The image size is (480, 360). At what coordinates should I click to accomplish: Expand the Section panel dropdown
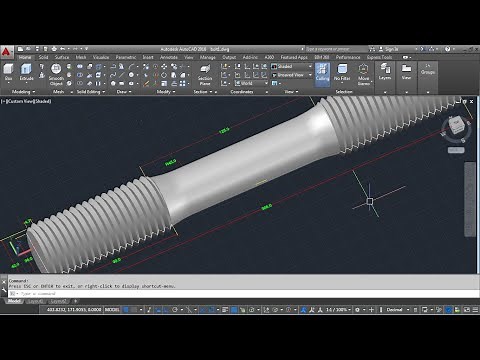click(x=203, y=91)
